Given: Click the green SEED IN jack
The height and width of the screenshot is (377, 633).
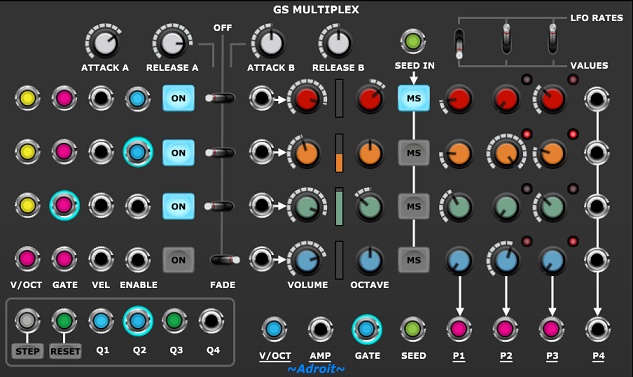Looking at the screenshot, I should (x=413, y=41).
